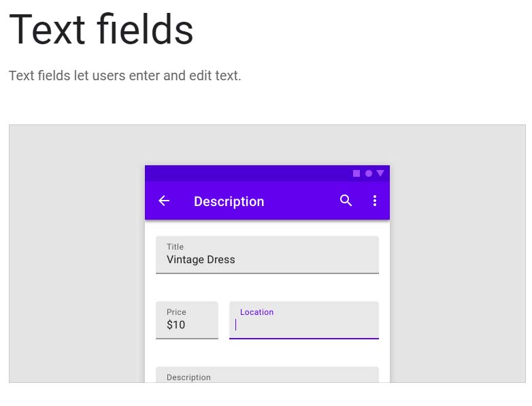Click inside the Location text field
The width and height of the screenshot is (532, 406).
click(x=304, y=320)
